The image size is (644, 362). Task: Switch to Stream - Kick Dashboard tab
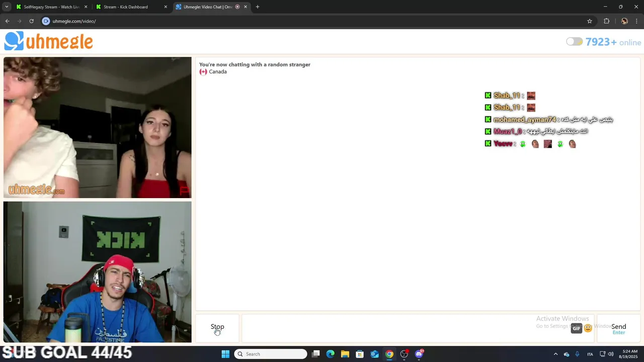126,7
